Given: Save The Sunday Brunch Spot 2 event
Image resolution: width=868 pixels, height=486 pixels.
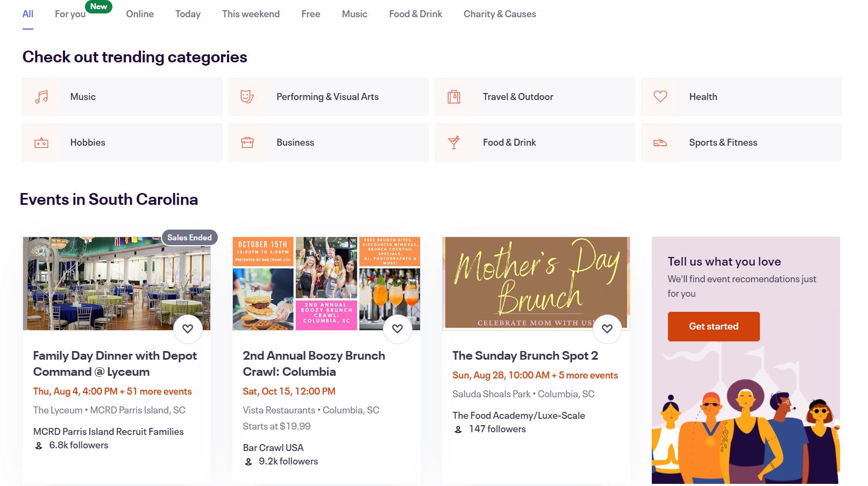Looking at the screenshot, I should [607, 328].
